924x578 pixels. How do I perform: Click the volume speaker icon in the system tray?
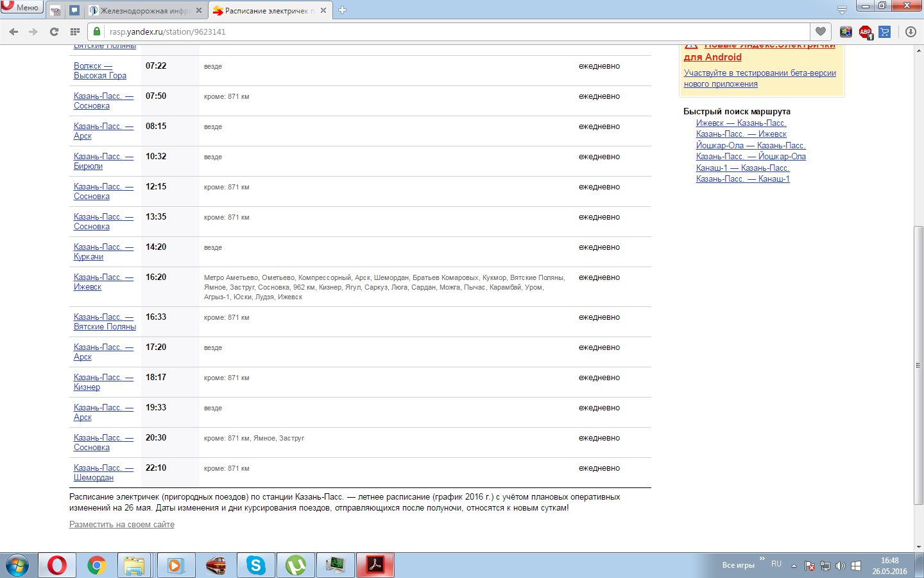[840, 566]
